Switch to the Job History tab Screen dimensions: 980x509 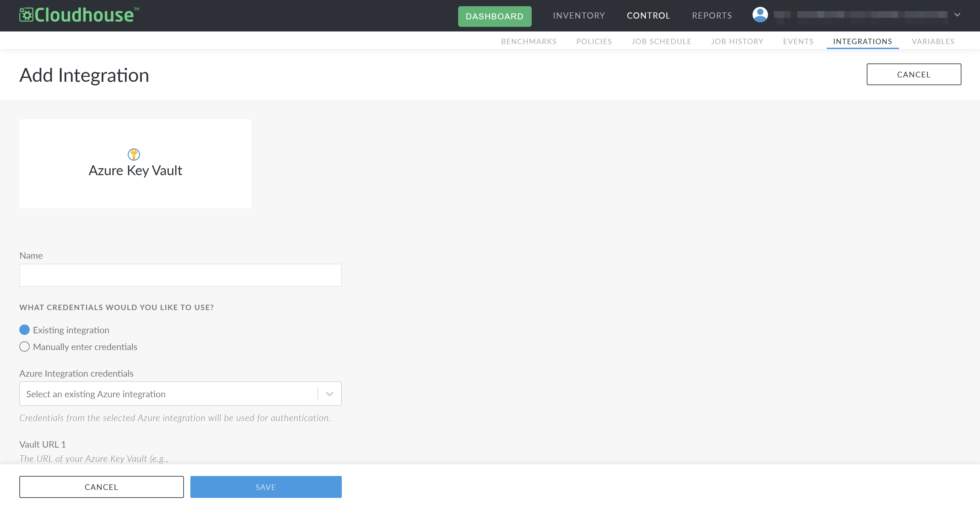tap(737, 42)
